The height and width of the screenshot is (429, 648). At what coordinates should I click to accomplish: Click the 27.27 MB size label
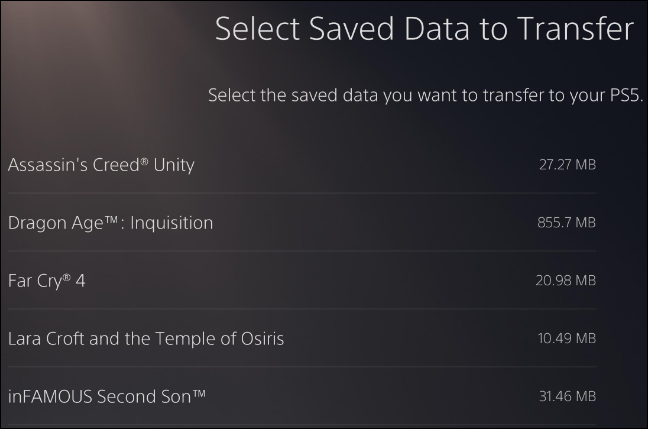click(567, 165)
